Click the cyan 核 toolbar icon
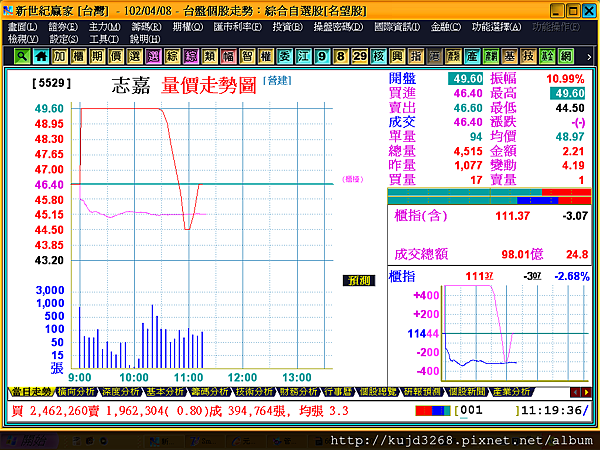Image resolution: width=600 pixels, height=450 pixels. pyautogui.click(x=378, y=56)
